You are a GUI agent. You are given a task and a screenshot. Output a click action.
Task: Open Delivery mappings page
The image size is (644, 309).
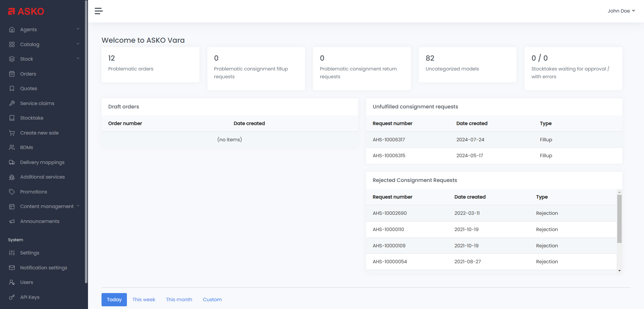pos(42,162)
